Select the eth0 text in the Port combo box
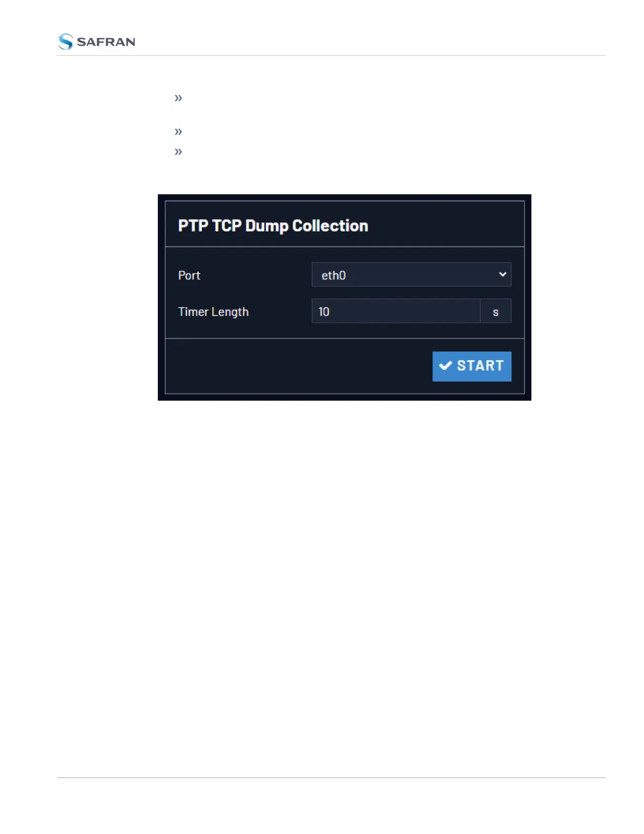The image size is (644, 834). click(334, 275)
